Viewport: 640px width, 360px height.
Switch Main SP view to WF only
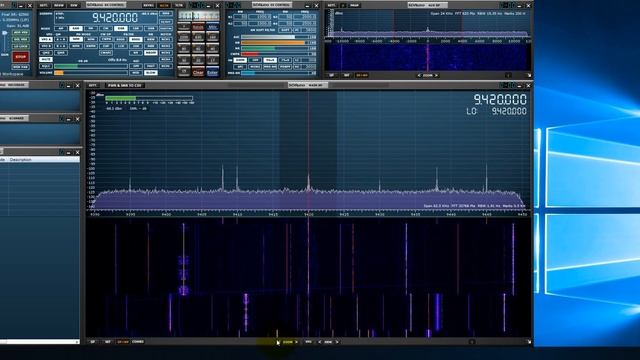[108, 342]
